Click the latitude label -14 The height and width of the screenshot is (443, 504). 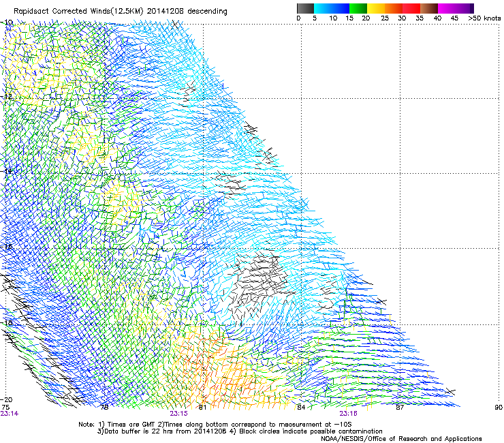coord(6,171)
